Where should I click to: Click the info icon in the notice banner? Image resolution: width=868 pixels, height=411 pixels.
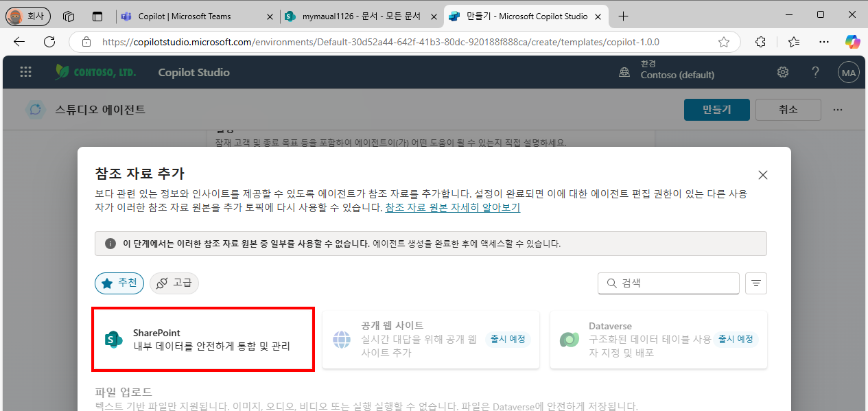click(x=110, y=244)
